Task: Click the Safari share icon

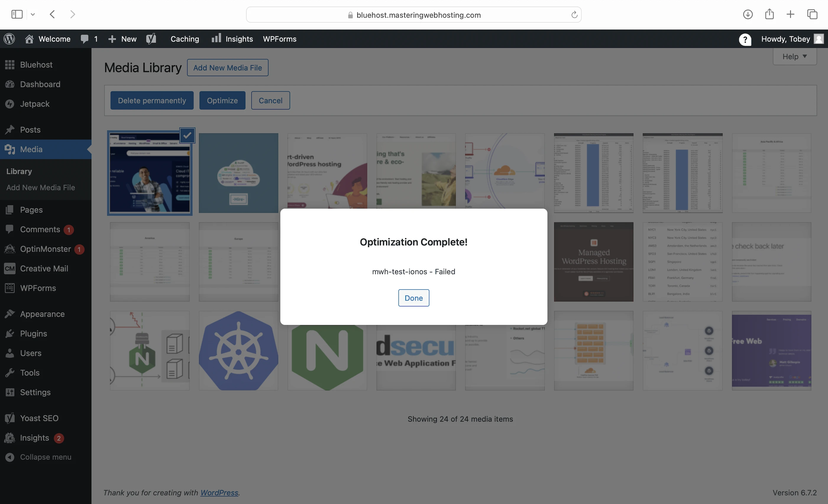Action: point(769,14)
